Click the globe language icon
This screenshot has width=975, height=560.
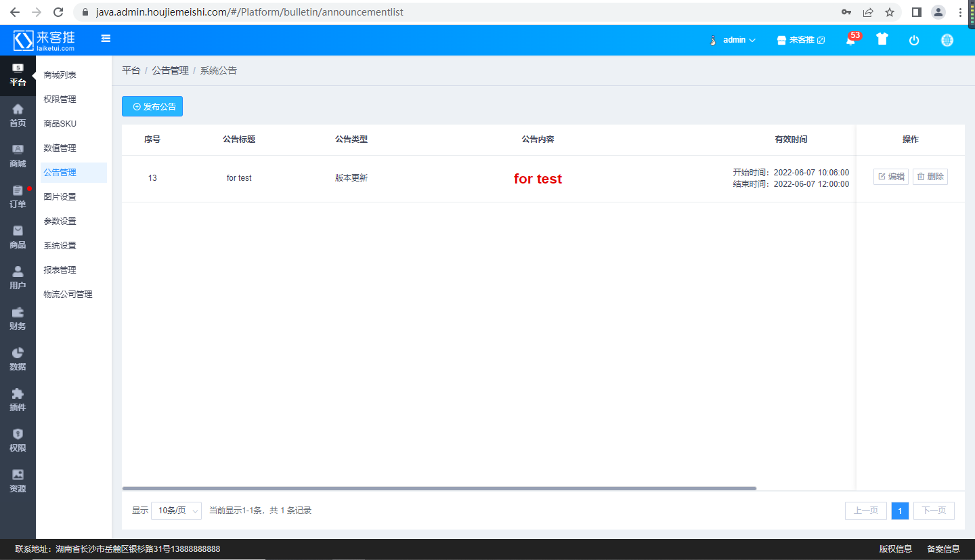947,40
